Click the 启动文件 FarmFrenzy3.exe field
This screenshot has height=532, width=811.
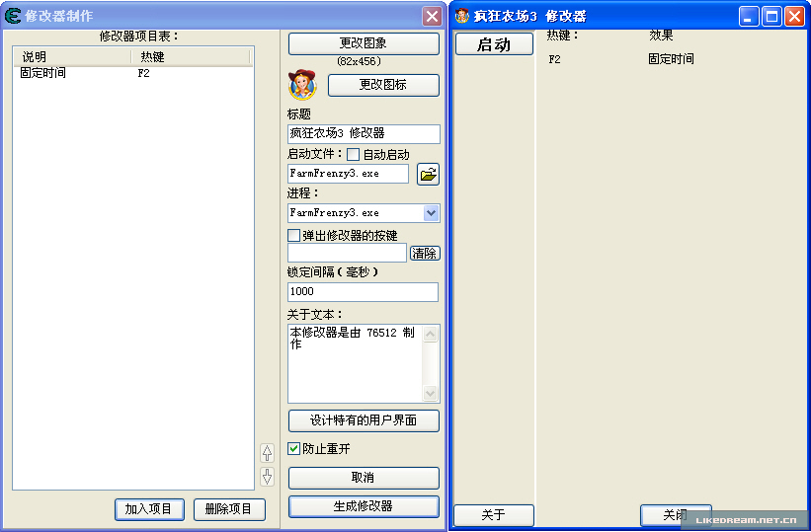point(348,174)
